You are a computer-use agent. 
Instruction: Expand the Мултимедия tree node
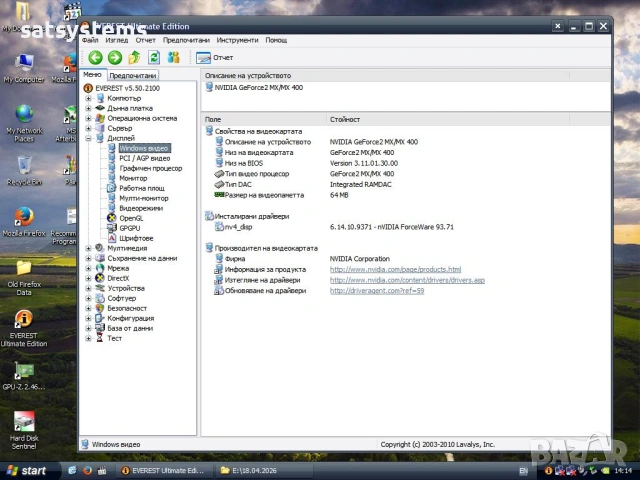[x=88, y=248]
